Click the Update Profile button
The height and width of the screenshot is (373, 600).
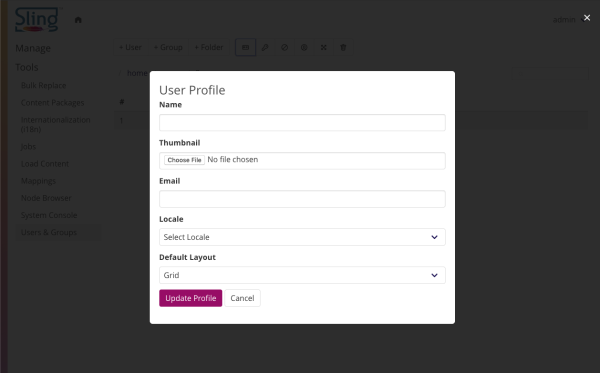[191, 298]
